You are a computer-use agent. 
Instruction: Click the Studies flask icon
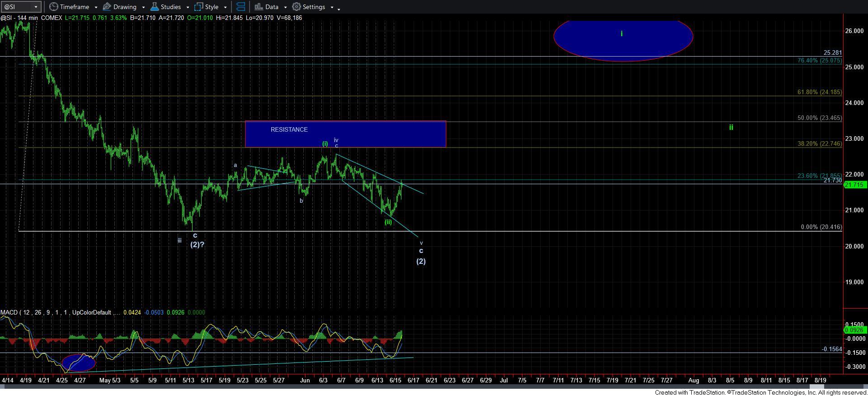155,7
